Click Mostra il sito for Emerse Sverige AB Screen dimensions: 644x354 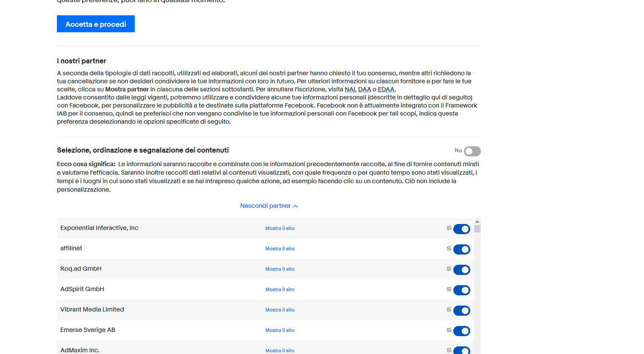pos(280,331)
